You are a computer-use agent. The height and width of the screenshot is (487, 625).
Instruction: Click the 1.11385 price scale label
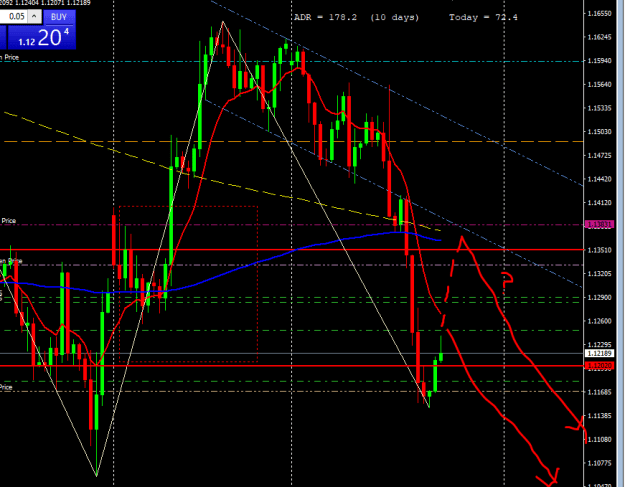click(599, 416)
